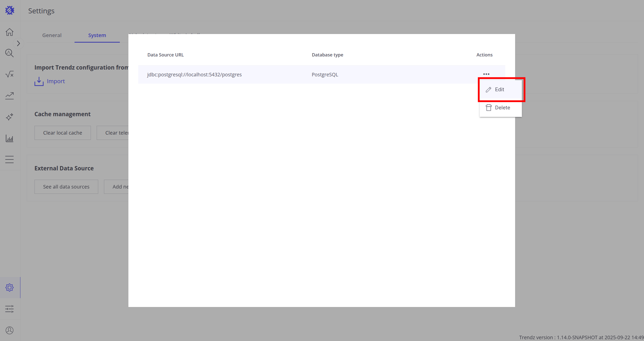Expand the sidebar with chevron arrow
The height and width of the screenshot is (341, 644).
(18, 43)
